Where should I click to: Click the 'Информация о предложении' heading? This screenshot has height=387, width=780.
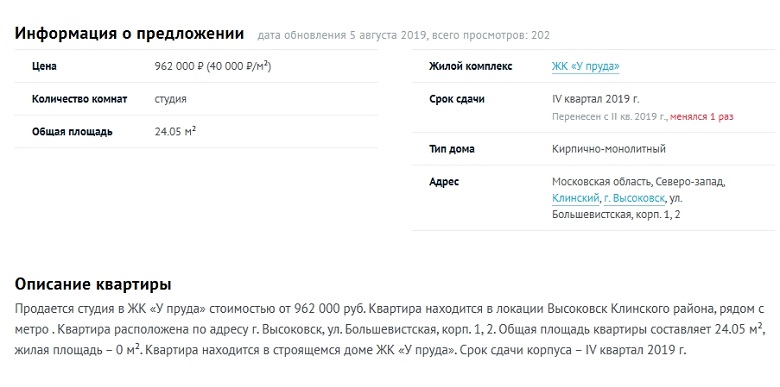pyautogui.click(x=129, y=34)
